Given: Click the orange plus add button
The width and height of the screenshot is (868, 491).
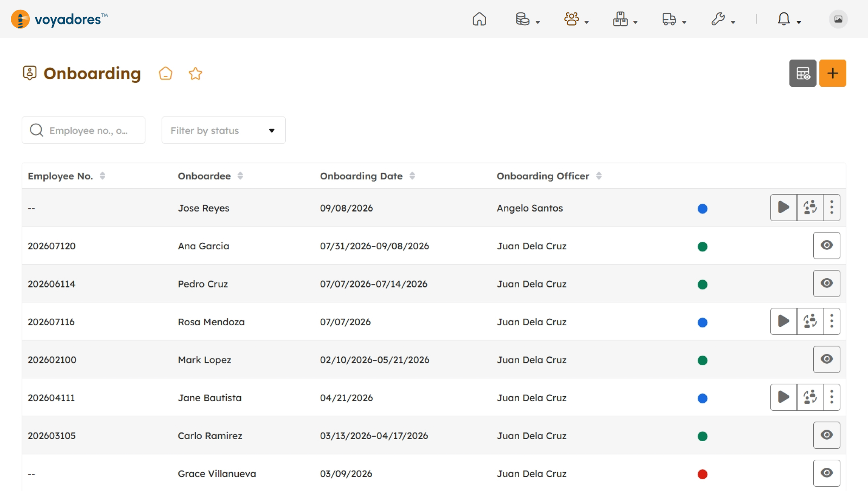Looking at the screenshot, I should tap(833, 73).
